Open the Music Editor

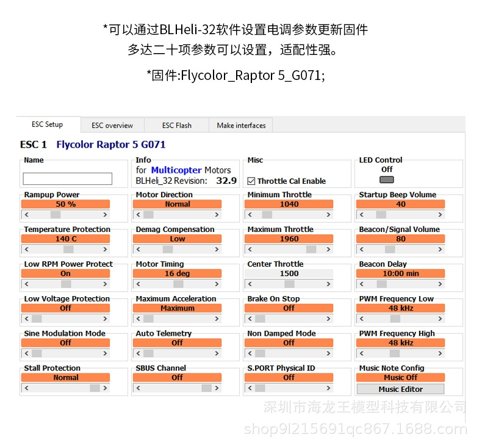click(400, 389)
